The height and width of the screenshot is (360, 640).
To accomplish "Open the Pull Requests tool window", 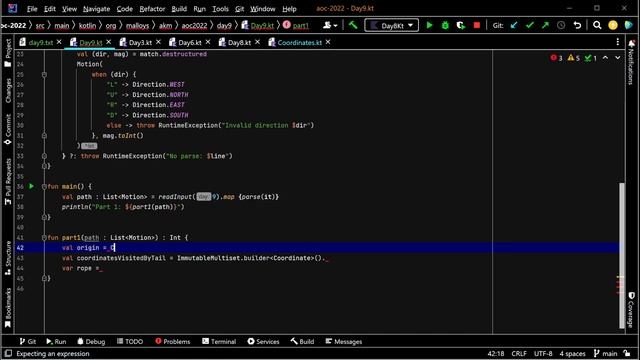I will tap(8, 182).
